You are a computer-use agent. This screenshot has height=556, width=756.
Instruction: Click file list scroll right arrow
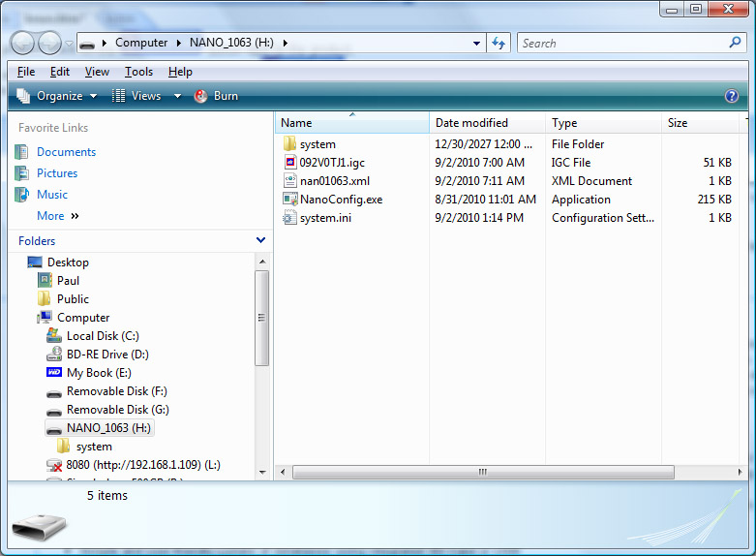pyautogui.click(x=740, y=472)
